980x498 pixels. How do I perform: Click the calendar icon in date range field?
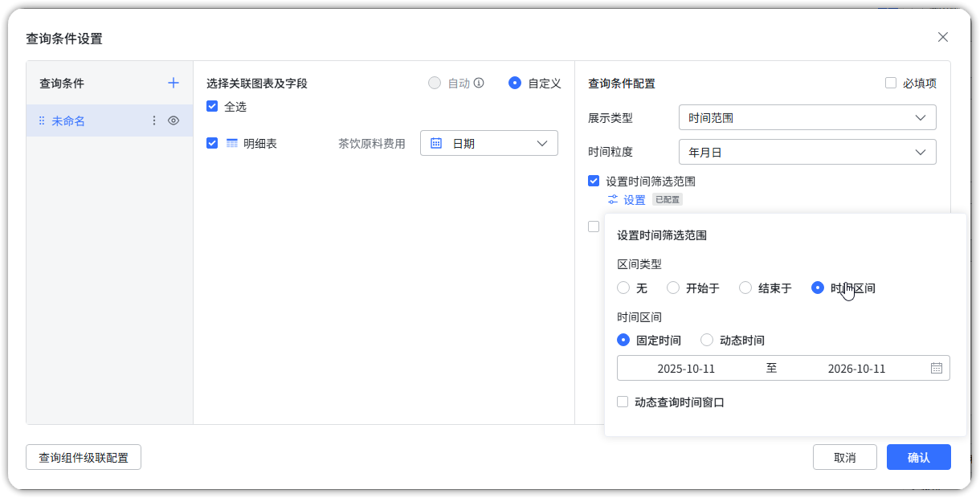pos(936,368)
